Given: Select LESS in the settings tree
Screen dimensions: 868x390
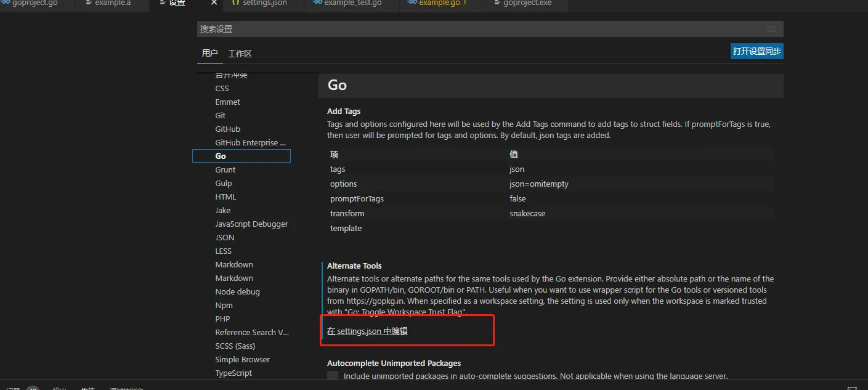Looking at the screenshot, I should coord(224,251).
